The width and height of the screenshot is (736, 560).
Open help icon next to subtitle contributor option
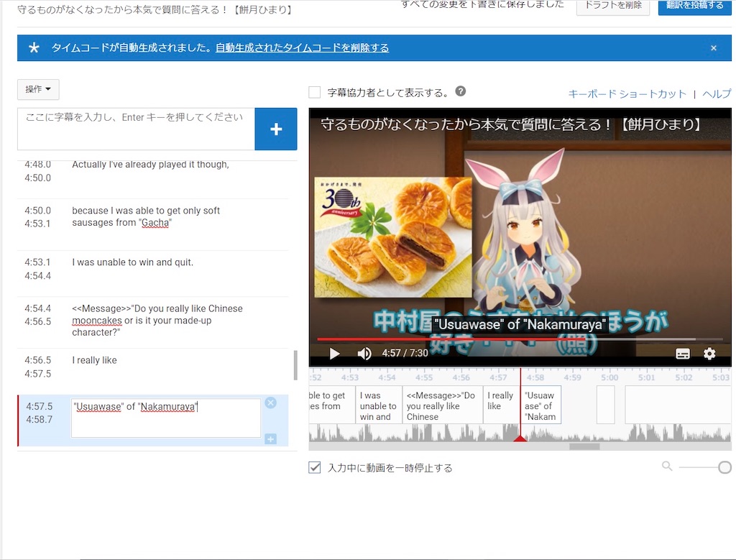(461, 91)
